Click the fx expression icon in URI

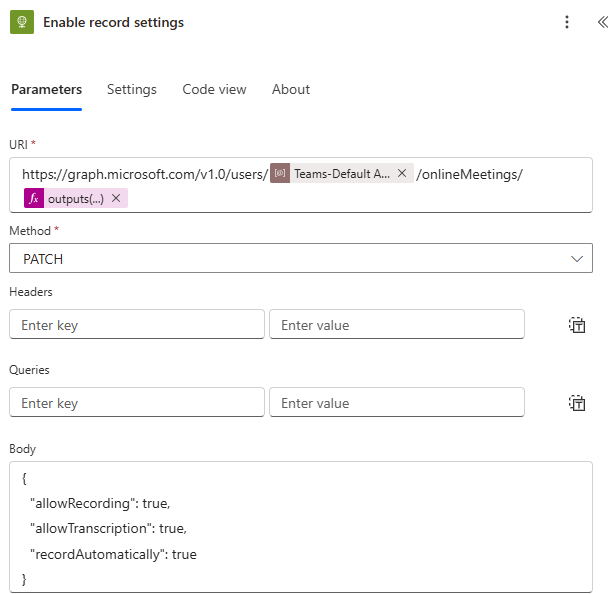(33, 198)
